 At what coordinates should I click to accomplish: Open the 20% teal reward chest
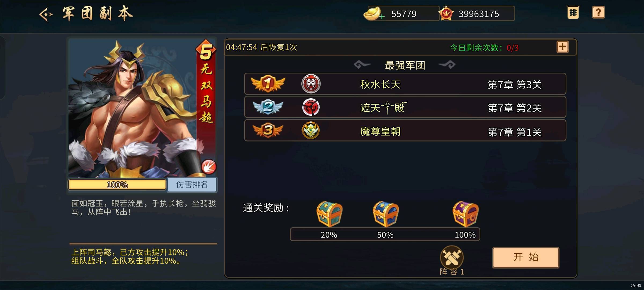pos(329,214)
